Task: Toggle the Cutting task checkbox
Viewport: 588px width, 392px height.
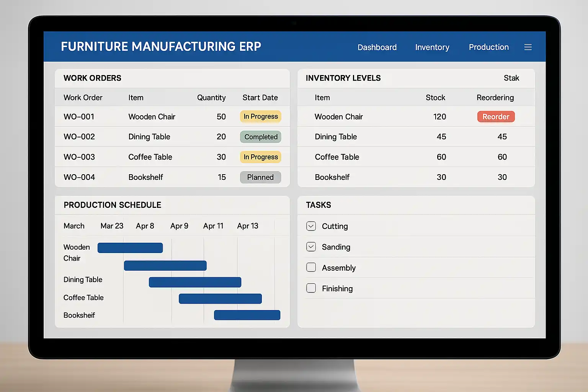Action: coord(311,226)
